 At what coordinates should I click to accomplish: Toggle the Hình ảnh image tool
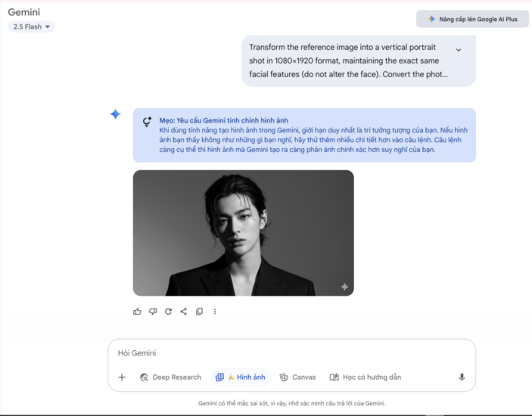[241, 377]
